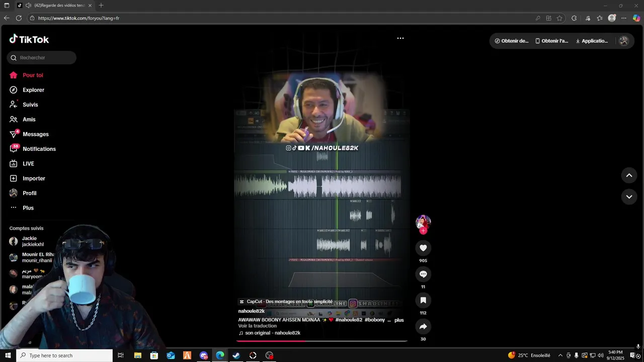Show hidden system tray icons

(x=560, y=355)
